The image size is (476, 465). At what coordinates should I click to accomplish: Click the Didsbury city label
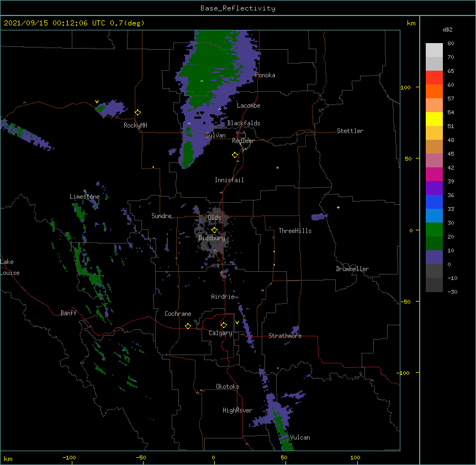coord(211,238)
